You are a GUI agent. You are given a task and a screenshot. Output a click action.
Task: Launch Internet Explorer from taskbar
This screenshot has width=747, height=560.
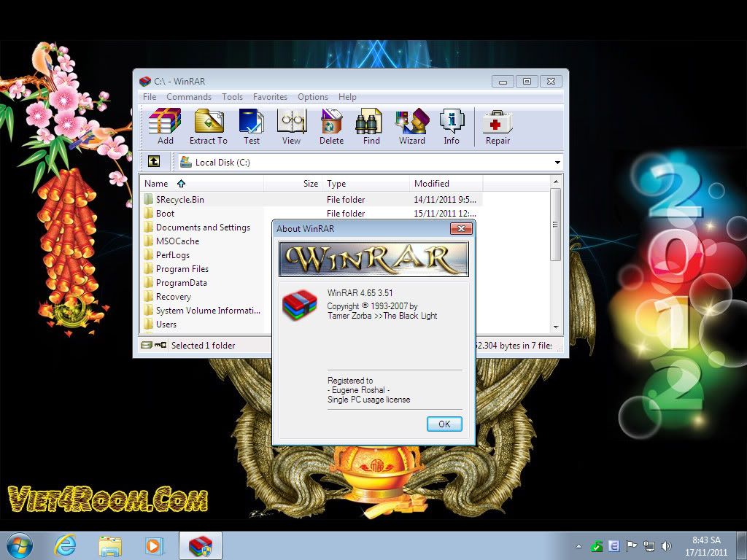(x=64, y=545)
